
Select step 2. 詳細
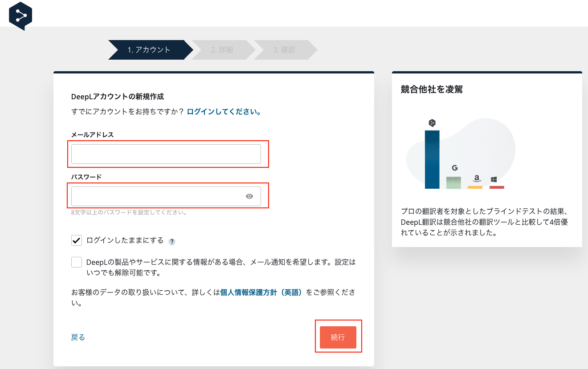tap(223, 50)
